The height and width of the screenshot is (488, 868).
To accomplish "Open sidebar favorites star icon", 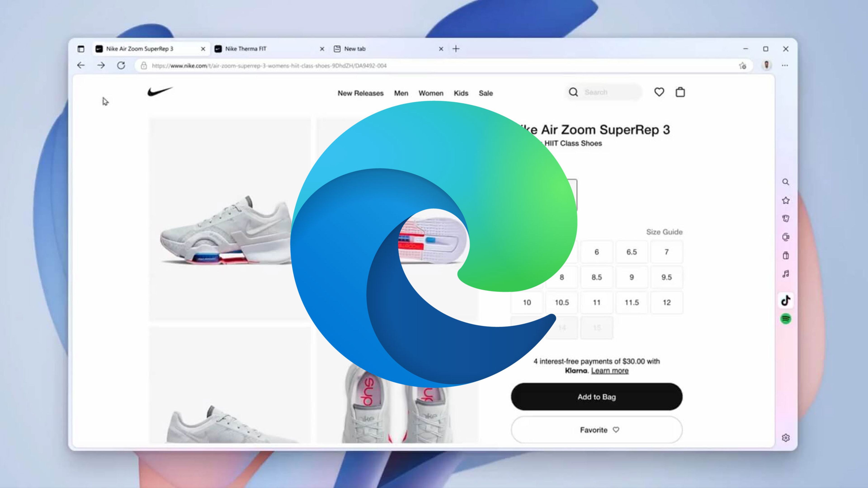I will point(785,200).
